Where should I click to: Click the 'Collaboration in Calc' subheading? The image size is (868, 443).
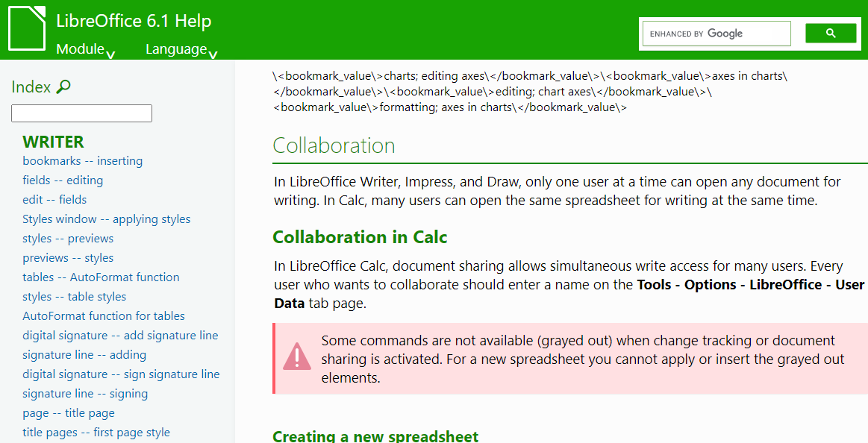coord(360,236)
